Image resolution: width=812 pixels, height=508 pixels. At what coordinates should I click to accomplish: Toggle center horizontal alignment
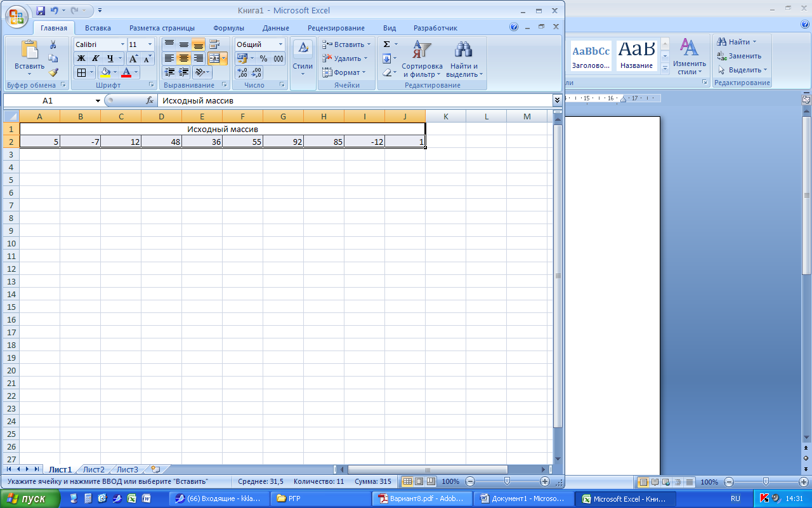[184, 58]
